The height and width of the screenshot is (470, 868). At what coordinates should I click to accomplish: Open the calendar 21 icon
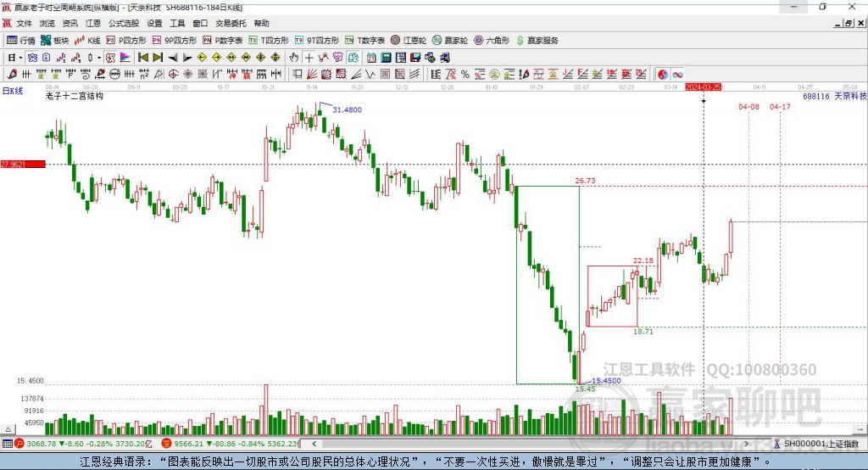click(371, 57)
